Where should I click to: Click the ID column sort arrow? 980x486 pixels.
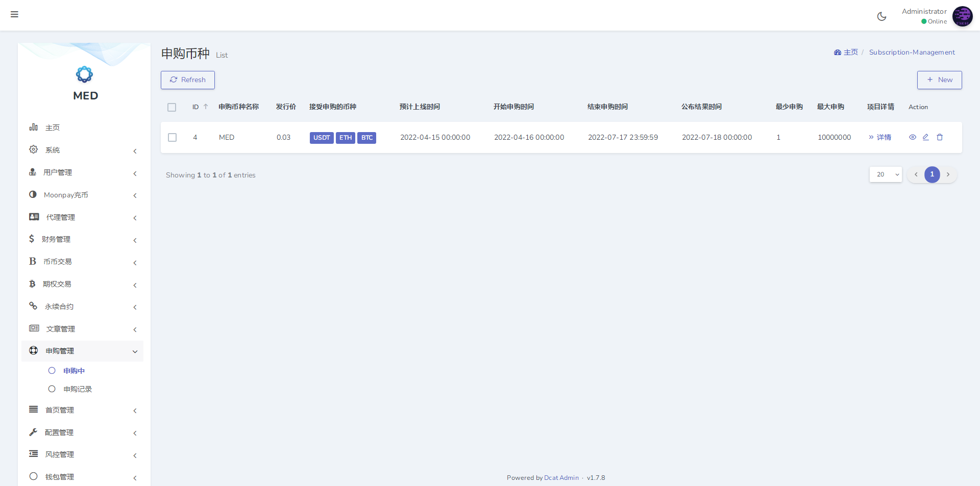click(x=206, y=107)
